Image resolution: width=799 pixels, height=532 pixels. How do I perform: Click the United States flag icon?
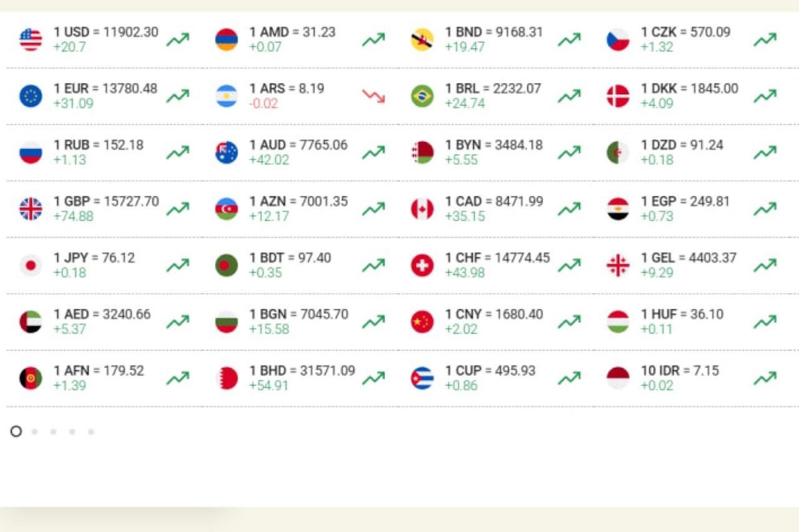(31, 40)
